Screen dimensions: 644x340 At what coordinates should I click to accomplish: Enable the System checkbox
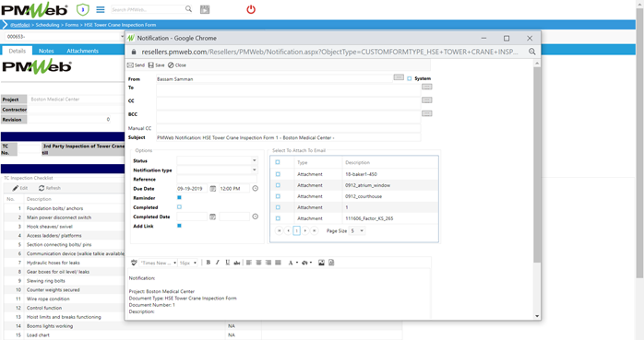click(x=409, y=78)
